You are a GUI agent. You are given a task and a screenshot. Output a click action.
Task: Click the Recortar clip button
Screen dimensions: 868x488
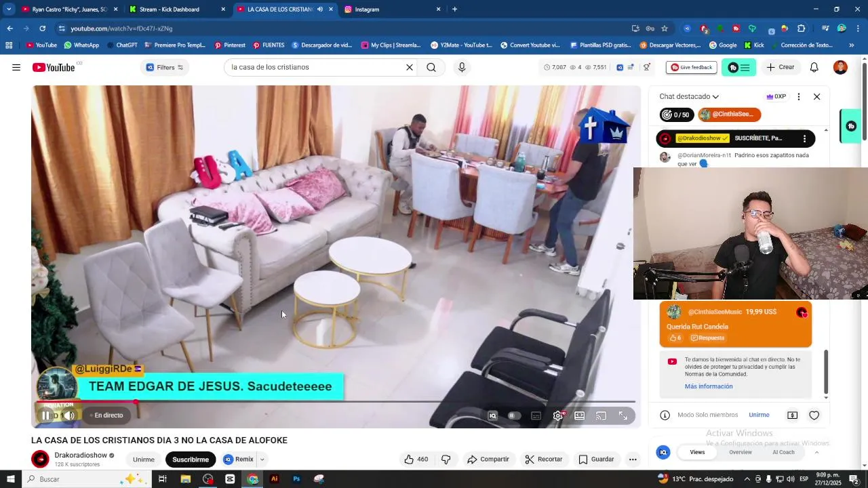(x=543, y=460)
